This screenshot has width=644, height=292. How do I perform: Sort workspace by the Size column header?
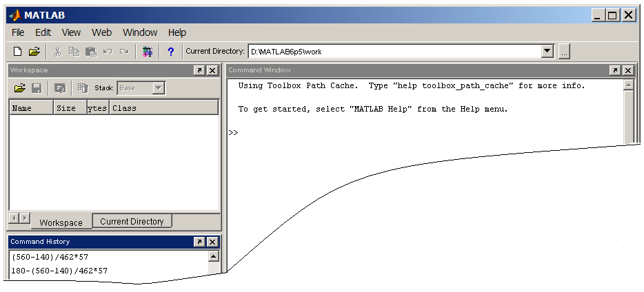click(x=70, y=108)
